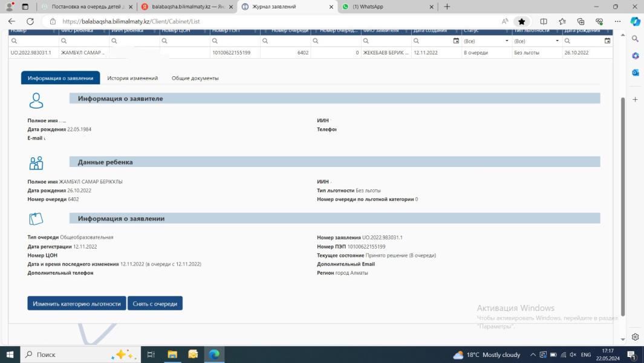
Task: View site information lock icon
Action: pos(53,21)
